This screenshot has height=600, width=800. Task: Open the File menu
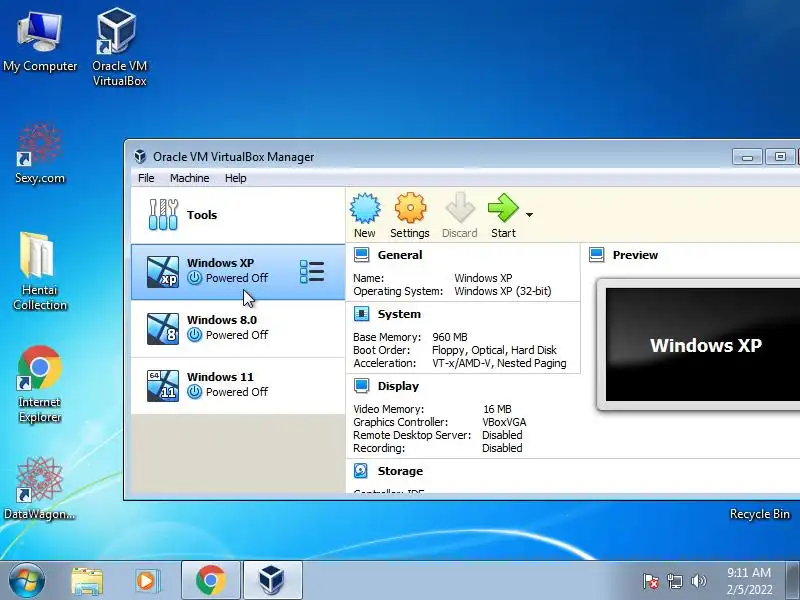point(146,178)
